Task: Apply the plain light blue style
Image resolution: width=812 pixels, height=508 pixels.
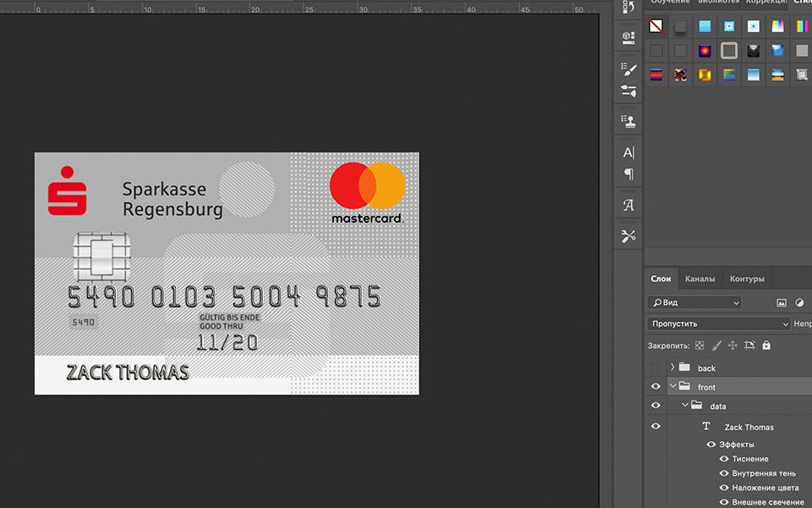Action: click(x=705, y=26)
